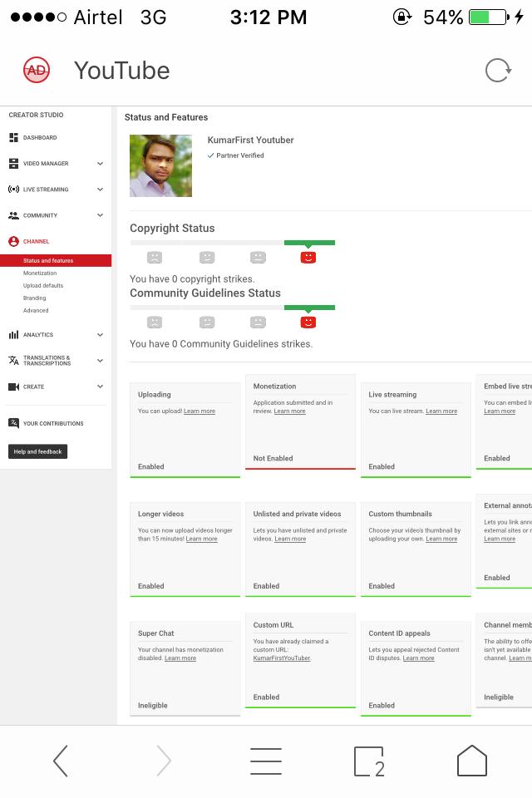Reload the page with refresh icon
Image resolution: width=532 pixels, height=798 pixels.
498,70
